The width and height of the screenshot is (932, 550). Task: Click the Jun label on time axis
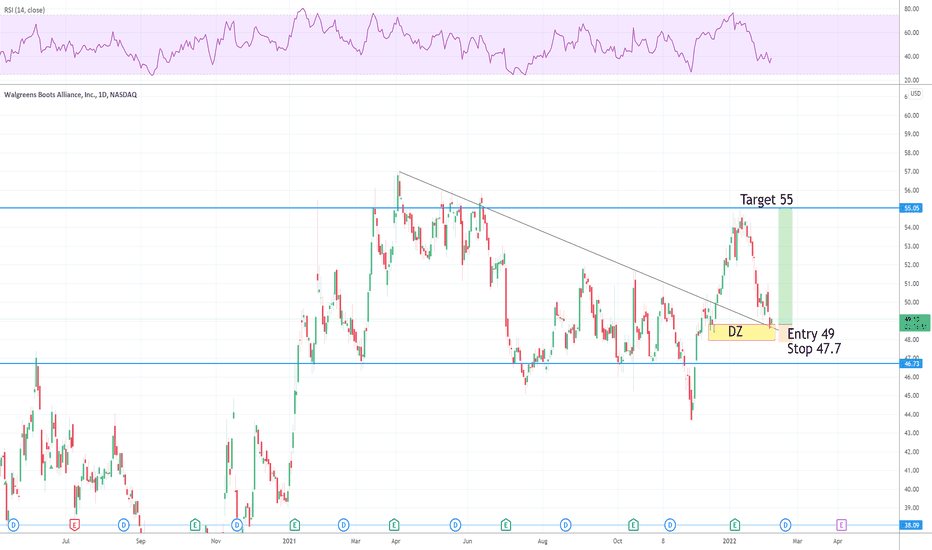tap(468, 541)
